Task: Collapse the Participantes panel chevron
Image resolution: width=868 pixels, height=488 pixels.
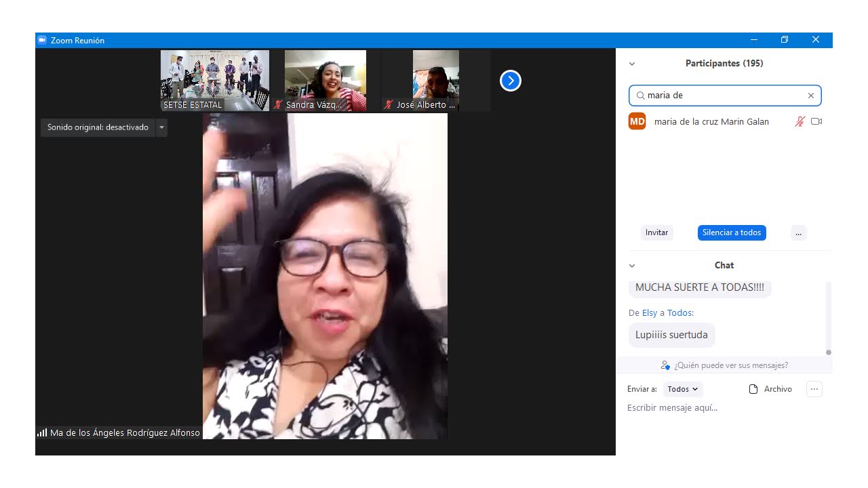Action: (x=632, y=64)
